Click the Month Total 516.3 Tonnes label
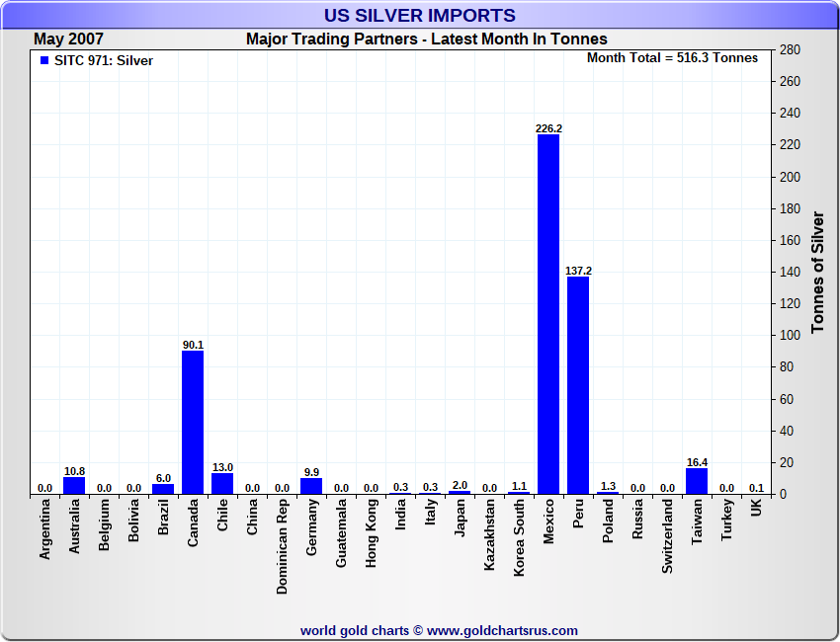This screenshot has height=642, width=840. (x=672, y=58)
